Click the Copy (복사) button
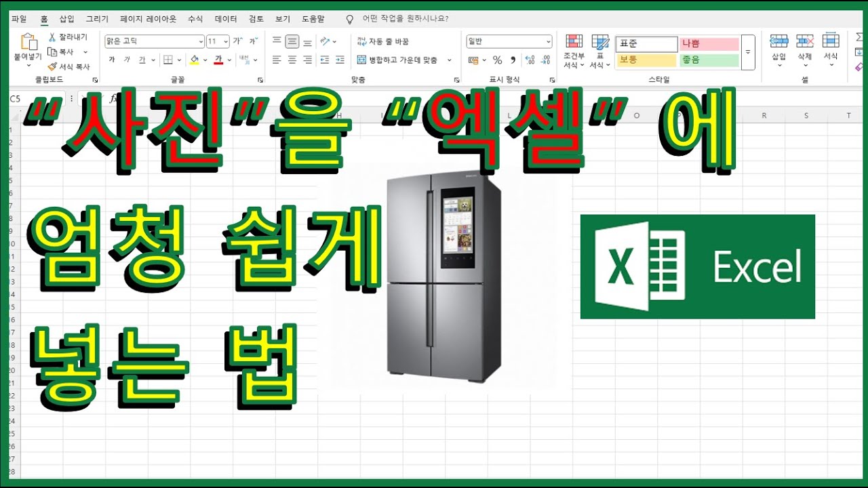Viewport: 868px width, 488px height. click(60, 52)
